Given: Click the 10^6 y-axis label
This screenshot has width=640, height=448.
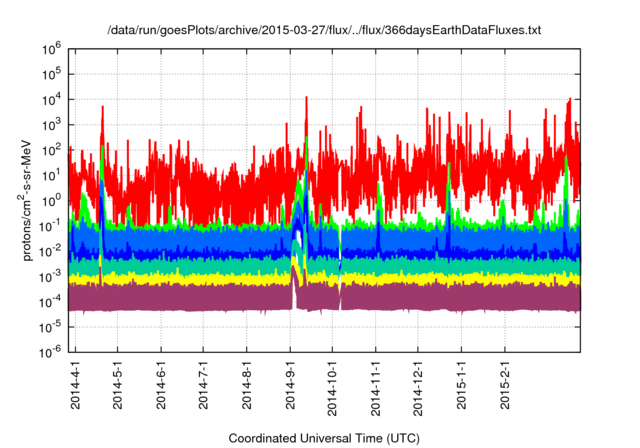Looking at the screenshot, I should [x=51, y=50].
